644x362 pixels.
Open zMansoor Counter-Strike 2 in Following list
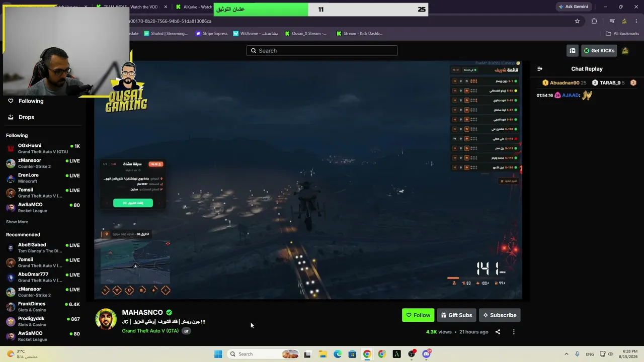(x=43, y=163)
